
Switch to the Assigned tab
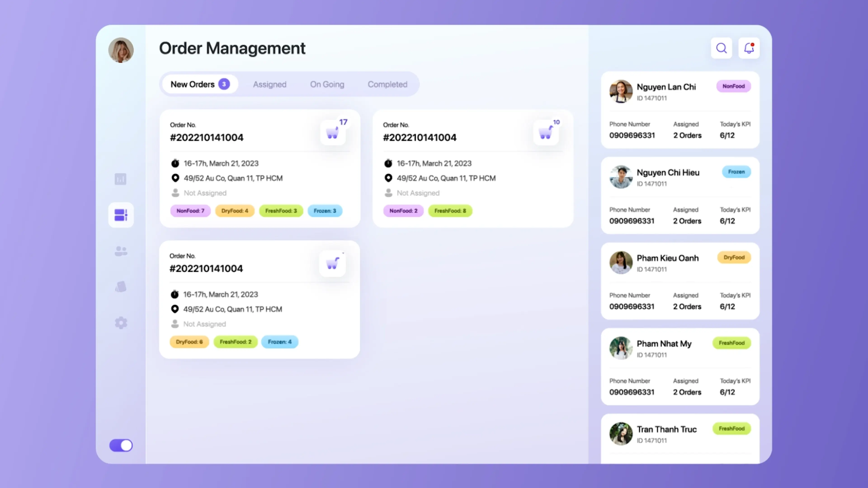click(270, 84)
